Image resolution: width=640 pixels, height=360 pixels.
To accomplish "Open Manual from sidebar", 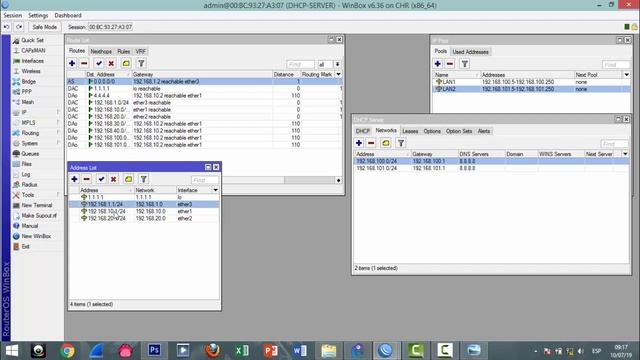I will click(x=30, y=226).
